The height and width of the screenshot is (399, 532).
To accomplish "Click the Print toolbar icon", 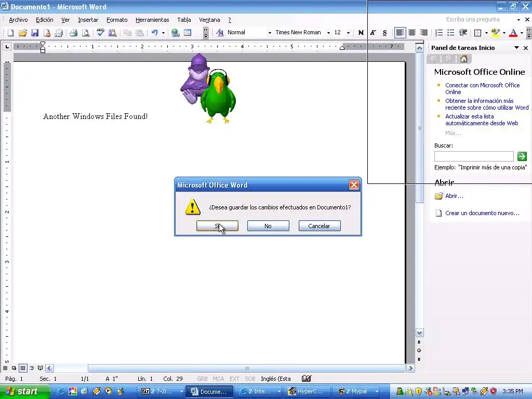I will pos(73,33).
